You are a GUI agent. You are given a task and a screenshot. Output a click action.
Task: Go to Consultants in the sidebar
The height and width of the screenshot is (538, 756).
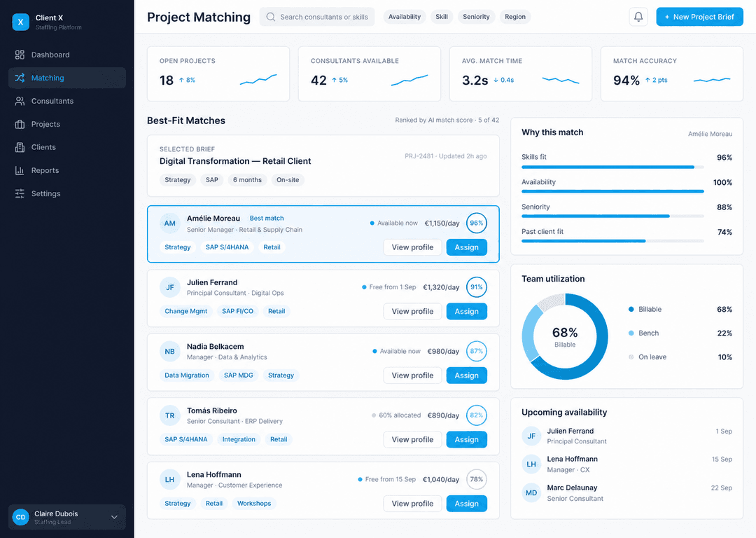67,102
